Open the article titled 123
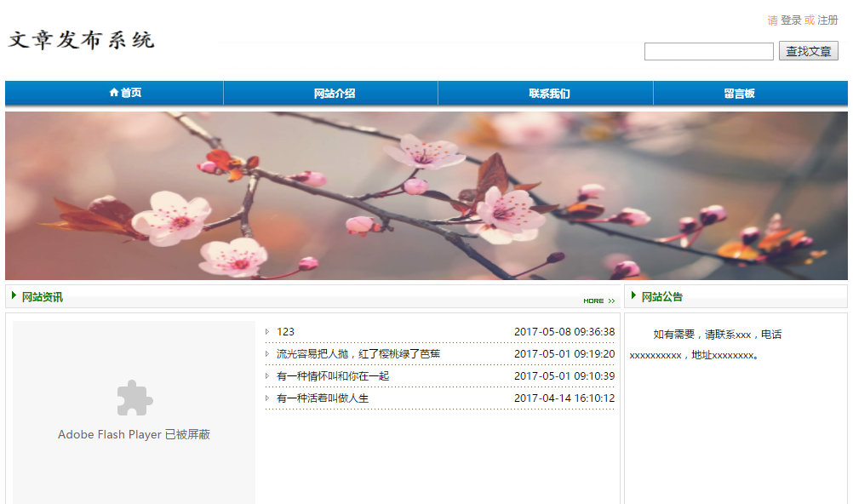 pos(285,331)
